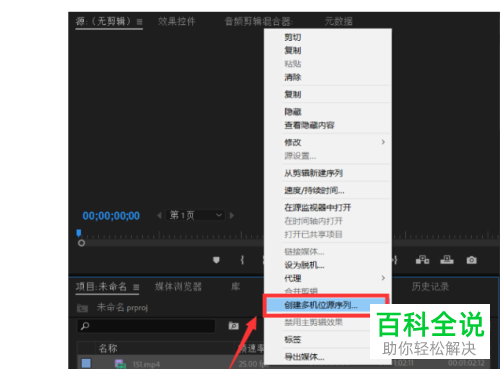Expand the 代理 submenu
Screen dimensions: 500x369
[383, 278]
